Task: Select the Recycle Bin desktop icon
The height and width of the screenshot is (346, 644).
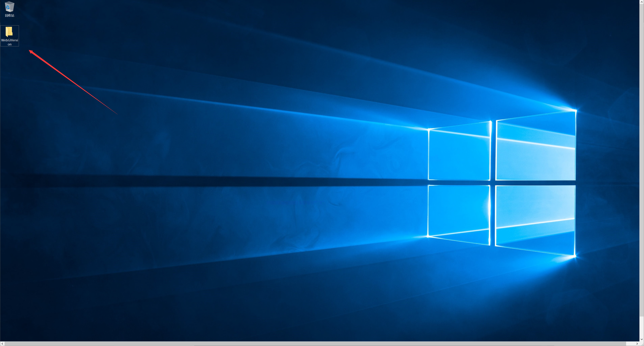Action: (x=9, y=7)
